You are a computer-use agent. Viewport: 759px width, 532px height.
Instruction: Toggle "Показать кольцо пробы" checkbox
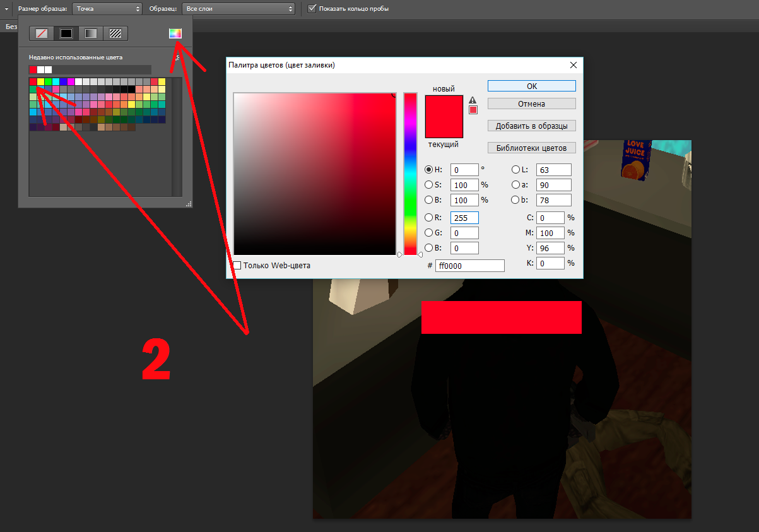[x=312, y=9]
